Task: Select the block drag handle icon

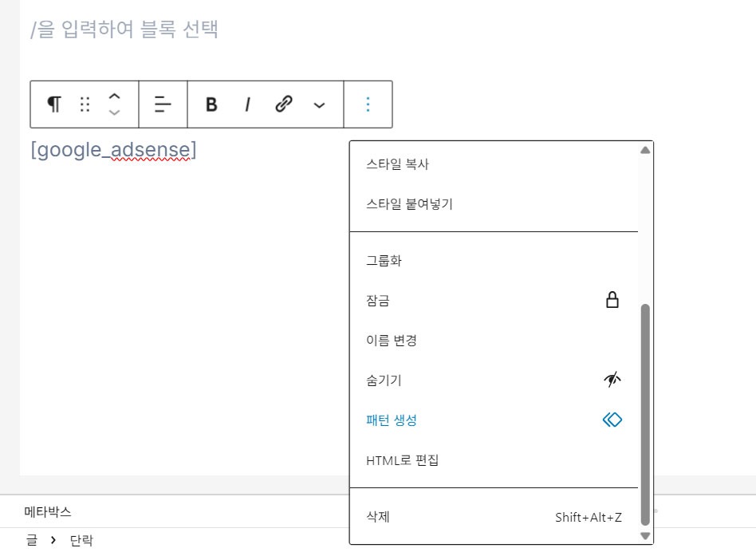Action: pyautogui.click(x=83, y=104)
